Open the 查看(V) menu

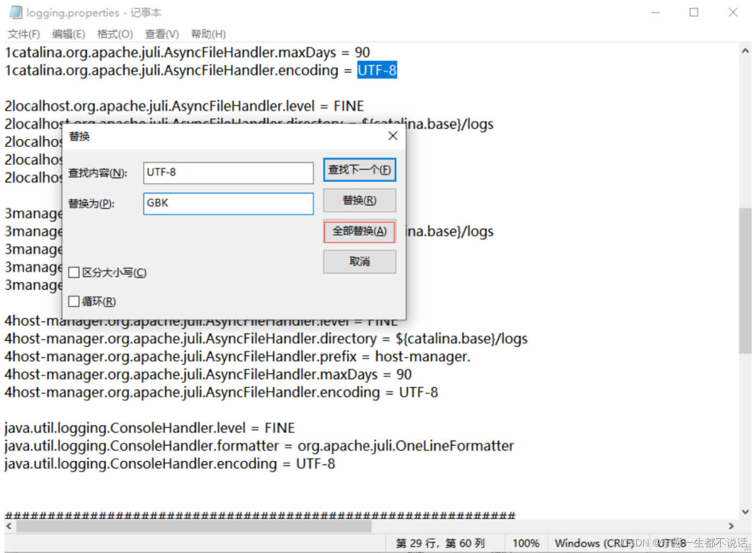[x=162, y=34]
